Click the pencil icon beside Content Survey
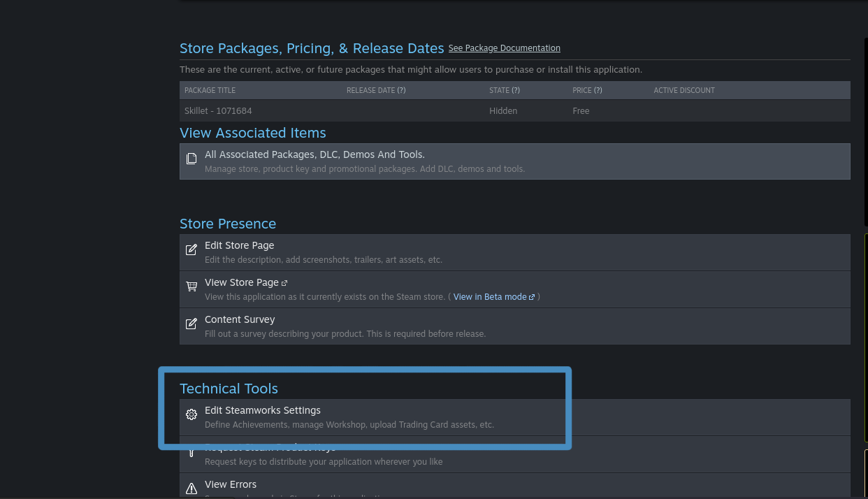Viewport: 868px width, 499px height. [191, 324]
